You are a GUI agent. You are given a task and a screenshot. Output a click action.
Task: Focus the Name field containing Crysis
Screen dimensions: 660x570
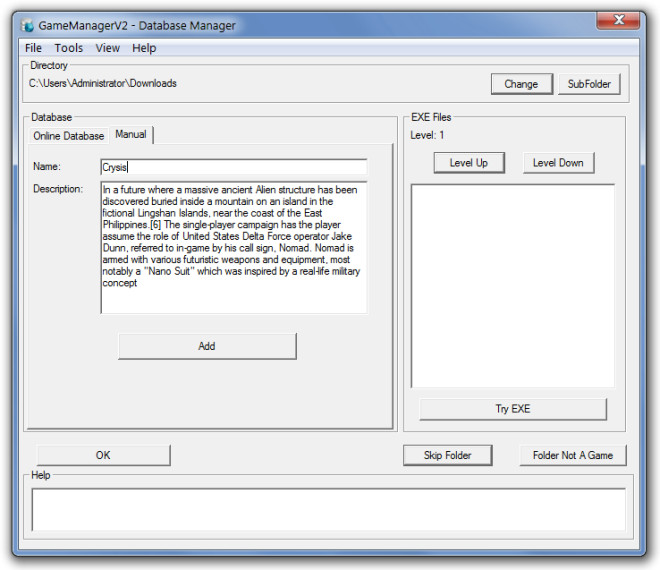click(x=234, y=167)
